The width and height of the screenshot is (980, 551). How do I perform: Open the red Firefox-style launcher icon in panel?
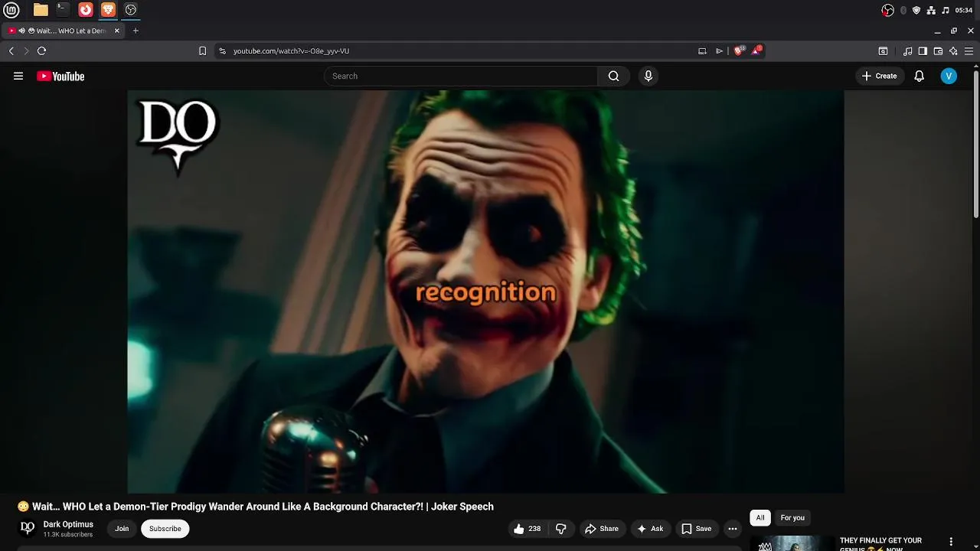86,10
